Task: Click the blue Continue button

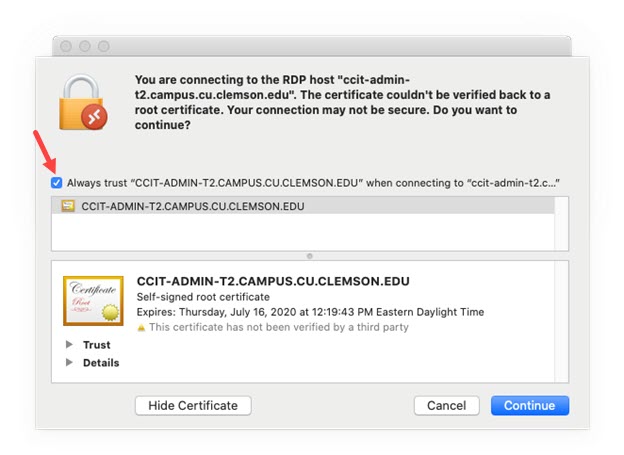Action: tap(530, 405)
